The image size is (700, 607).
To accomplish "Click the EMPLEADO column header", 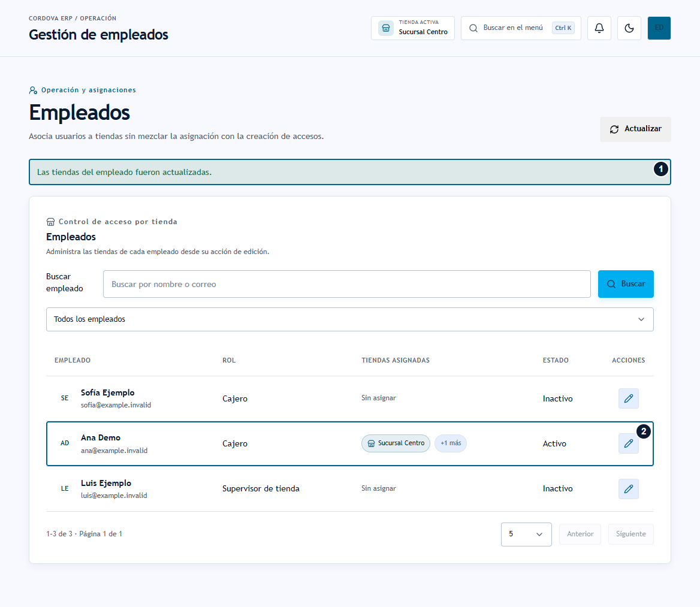I will 73,360.
